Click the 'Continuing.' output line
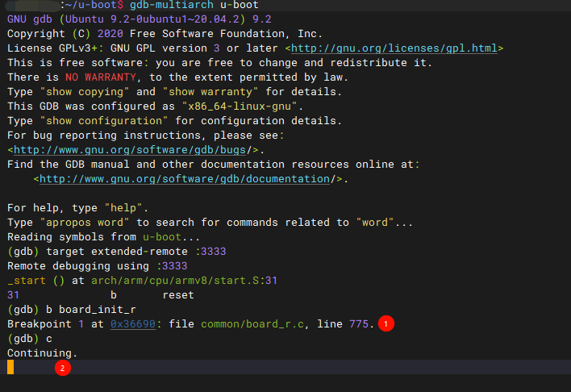The width and height of the screenshot is (571, 392). tap(42, 352)
